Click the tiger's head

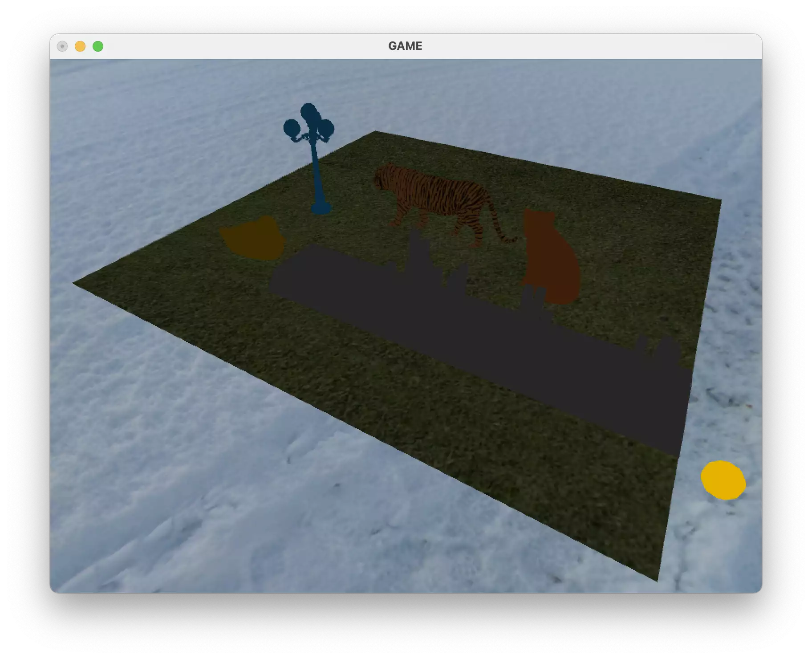tap(382, 177)
